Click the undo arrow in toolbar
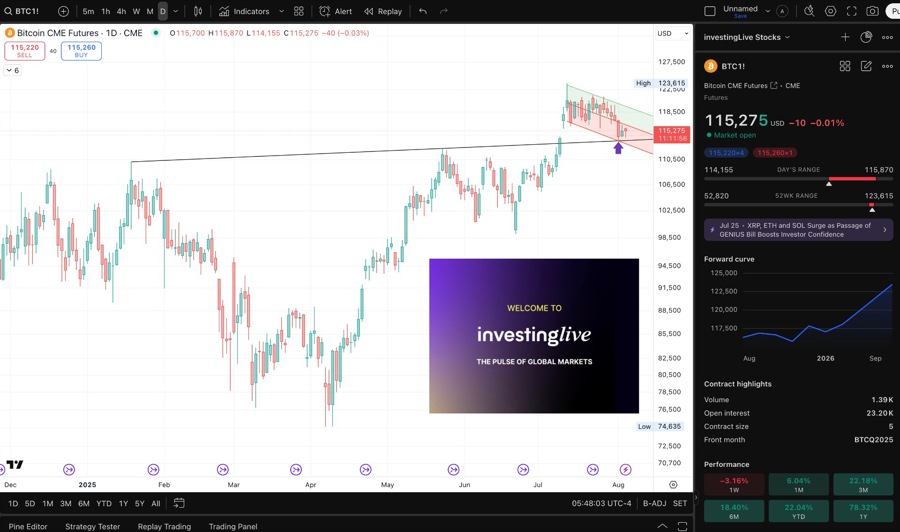The height and width of the screenshot is (532, 900). coord(423,11)
